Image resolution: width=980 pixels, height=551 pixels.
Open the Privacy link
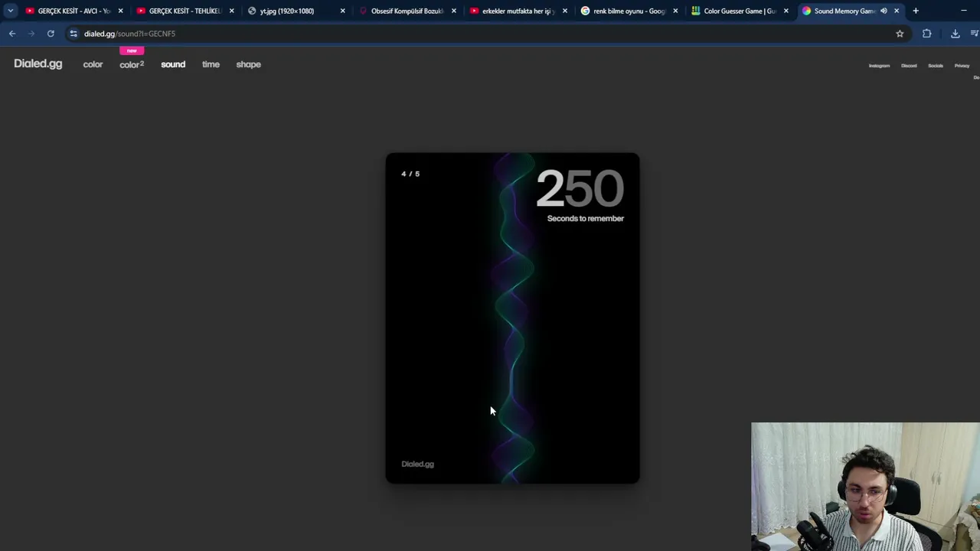click(x=962, y=66)
